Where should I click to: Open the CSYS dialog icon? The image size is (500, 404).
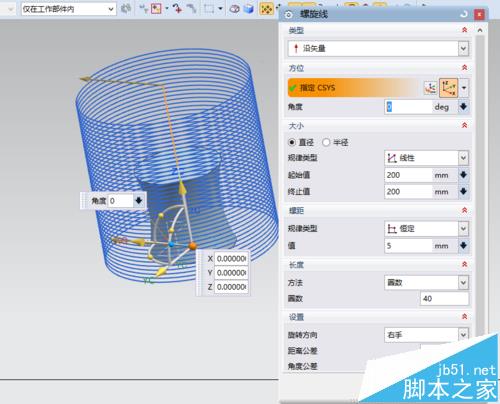pos(430,88)
